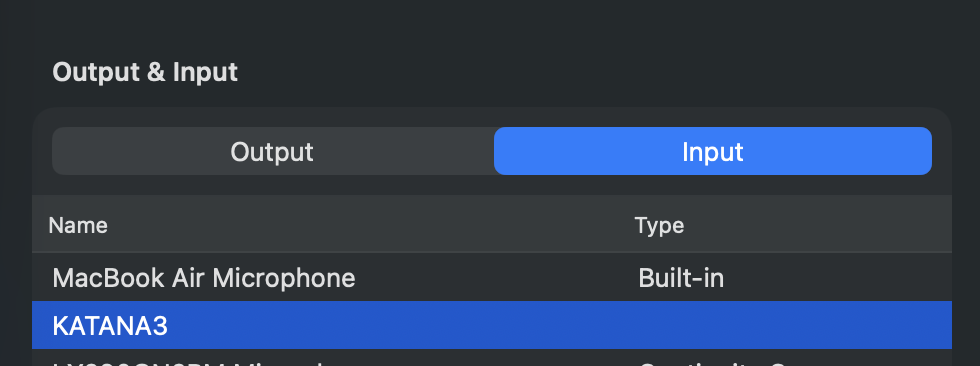
Task: Choose MacBook Air Microphone as input device
Action: pyautogui.click(x=492, y=277)
